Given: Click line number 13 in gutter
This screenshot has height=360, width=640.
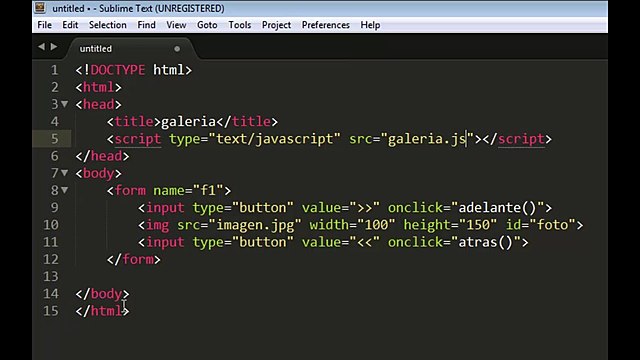Looking at the screenshot, I should pyautogui.click(x=51, y=276).
